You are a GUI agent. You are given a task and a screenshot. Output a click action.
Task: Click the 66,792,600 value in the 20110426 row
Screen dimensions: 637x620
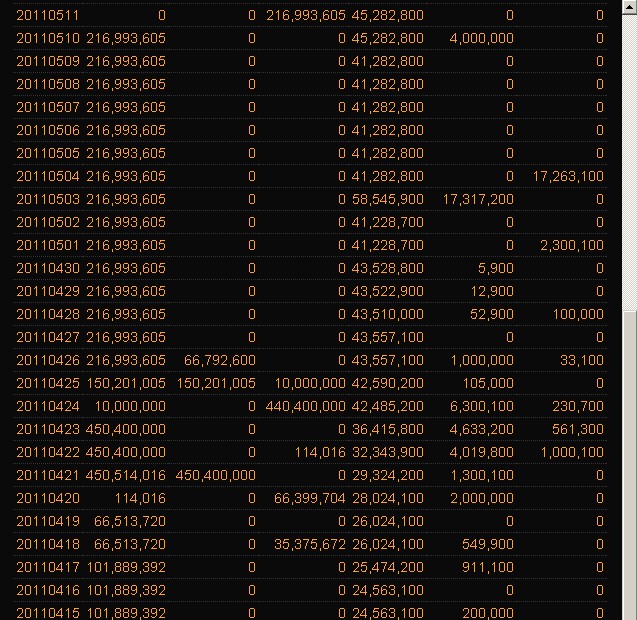click(220, 360)
